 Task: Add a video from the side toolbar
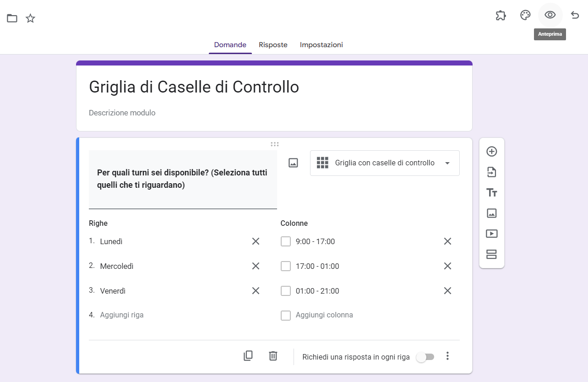[491, 234]
